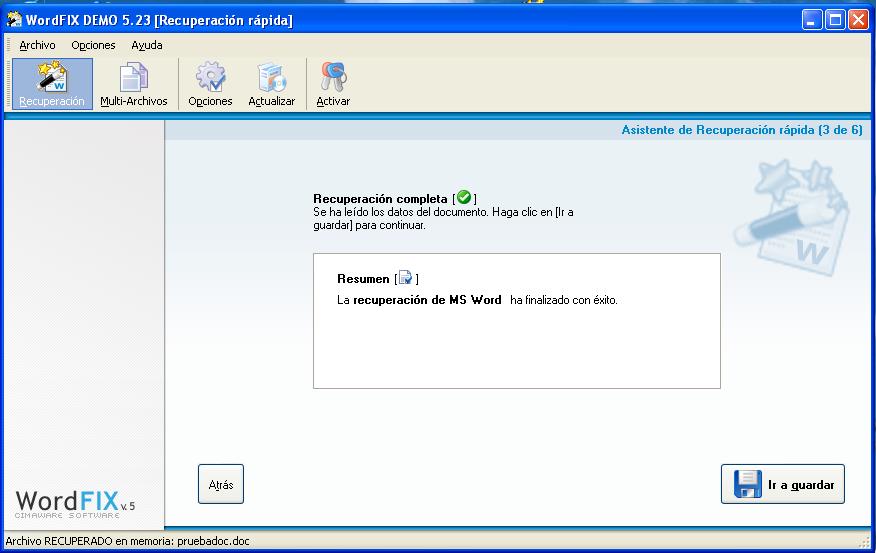Open the Opciones gear toolbar icon
This screenshot has width=876, height=553.
(210, 84)
